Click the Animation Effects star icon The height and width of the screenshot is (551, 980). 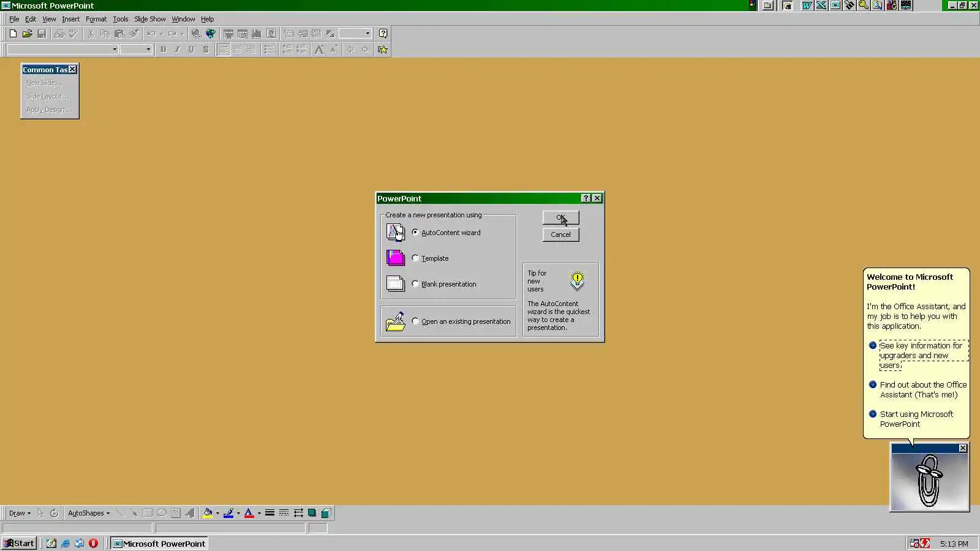click(x=383, y=50)
